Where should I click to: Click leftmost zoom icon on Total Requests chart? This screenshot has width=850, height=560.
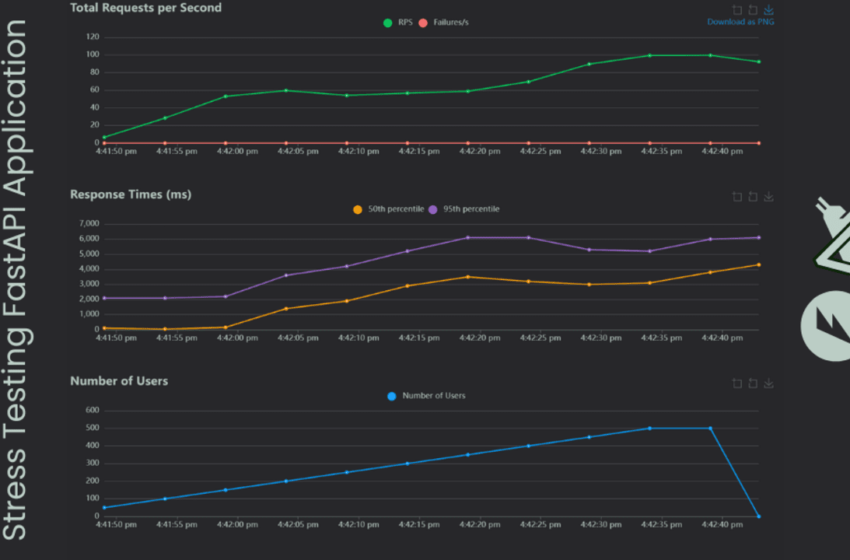tap(737, 10)
